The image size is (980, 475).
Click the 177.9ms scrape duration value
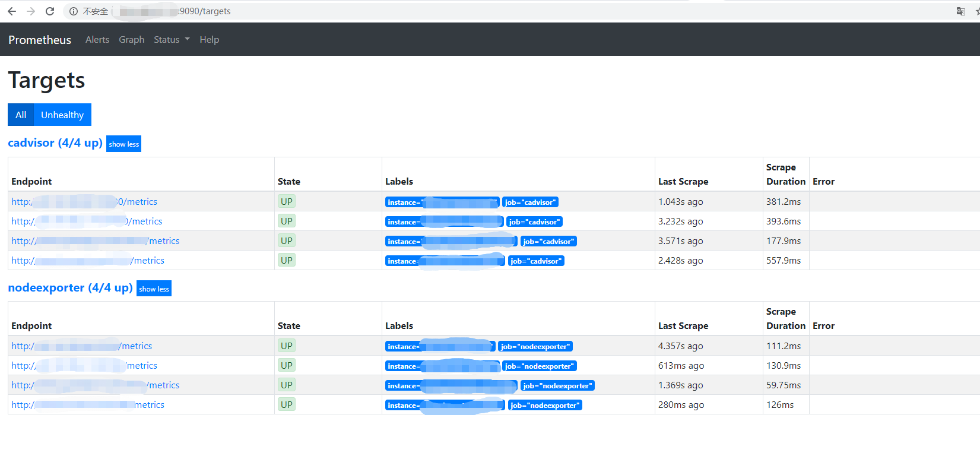[784, 241]
